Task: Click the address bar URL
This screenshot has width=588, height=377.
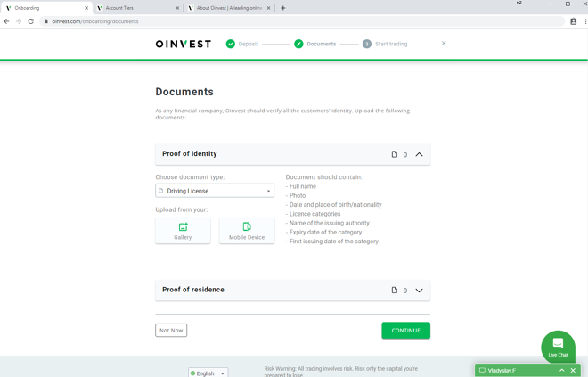Action: 95,21
